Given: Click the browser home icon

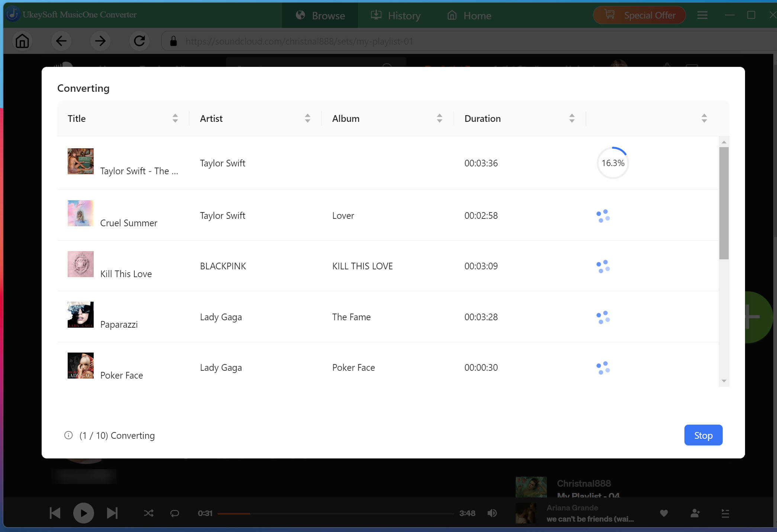Looking at the screenshot, I should (22, 41).
